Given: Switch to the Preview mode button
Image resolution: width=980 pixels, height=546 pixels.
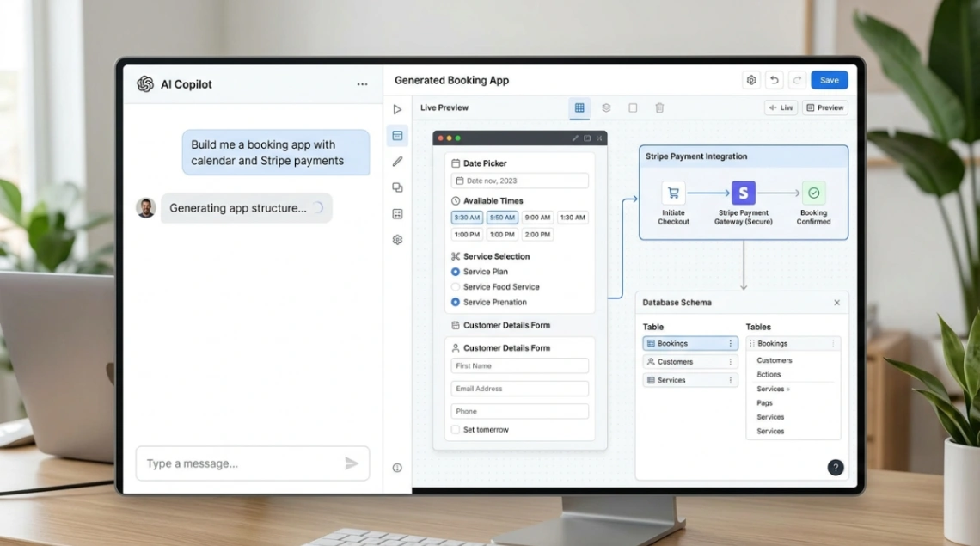Looking at the screenshot, I should coord(825,107).
